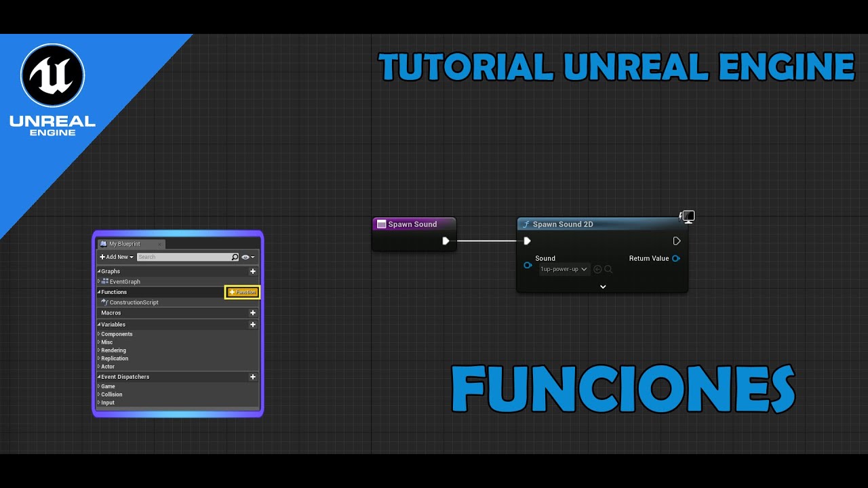
Task: Click browse-to-asset magnifier icon beside sound
Action: tap(608, 269)
